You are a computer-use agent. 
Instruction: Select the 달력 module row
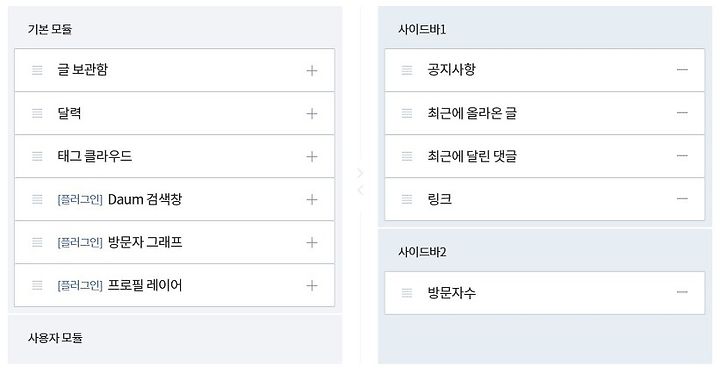[x=174, y=113]
